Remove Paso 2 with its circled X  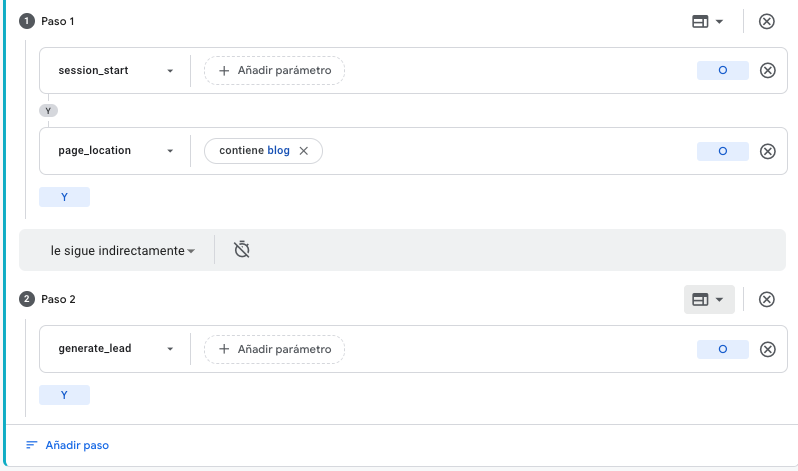click(767, 299)
